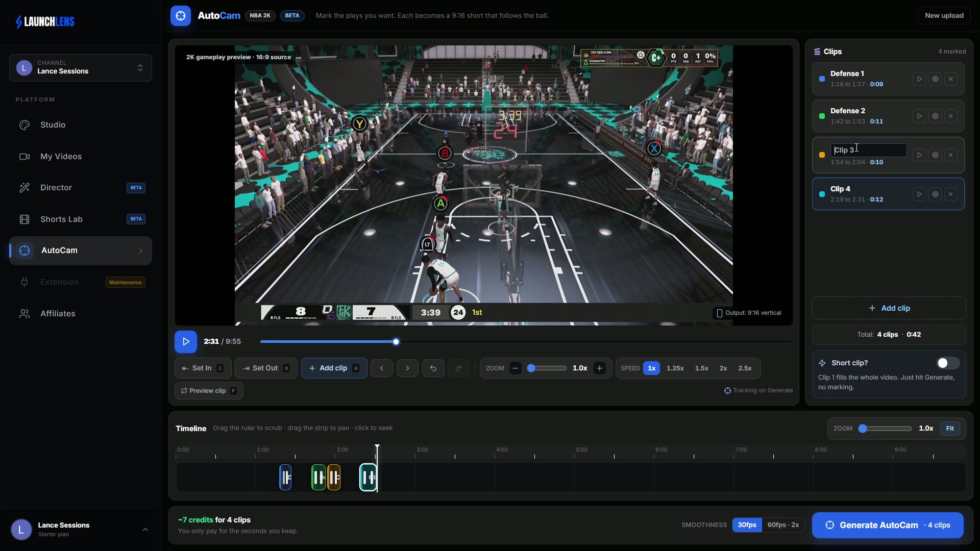Toggle the Short clip switch

pos(948,363)
